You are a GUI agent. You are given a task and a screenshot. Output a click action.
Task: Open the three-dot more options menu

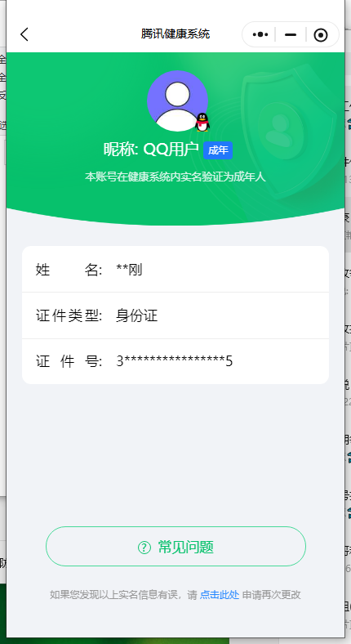(x=260, y=34)
